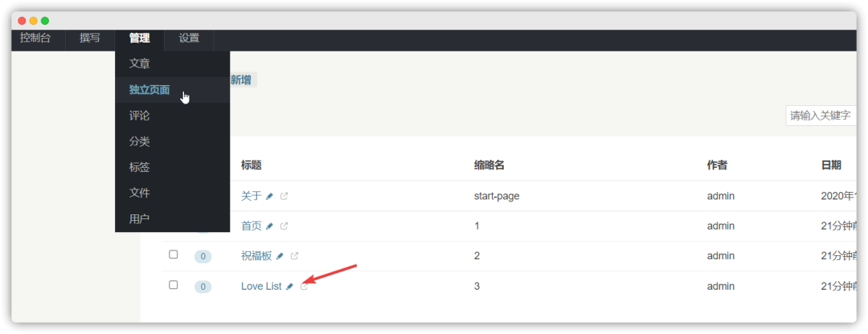Open the Love List page title link

click(261, 287)
